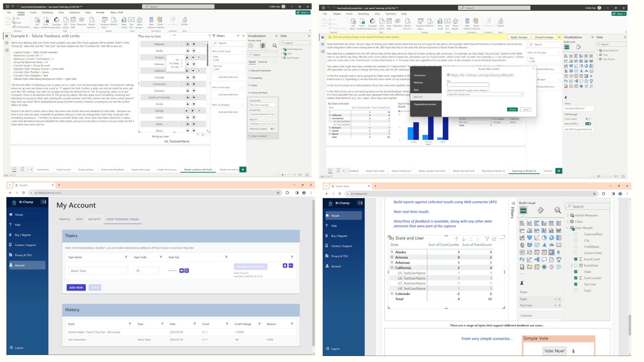Click Drill up arrow on By State and User visual
Screen dimensions: 644x362
click(457, 239)
